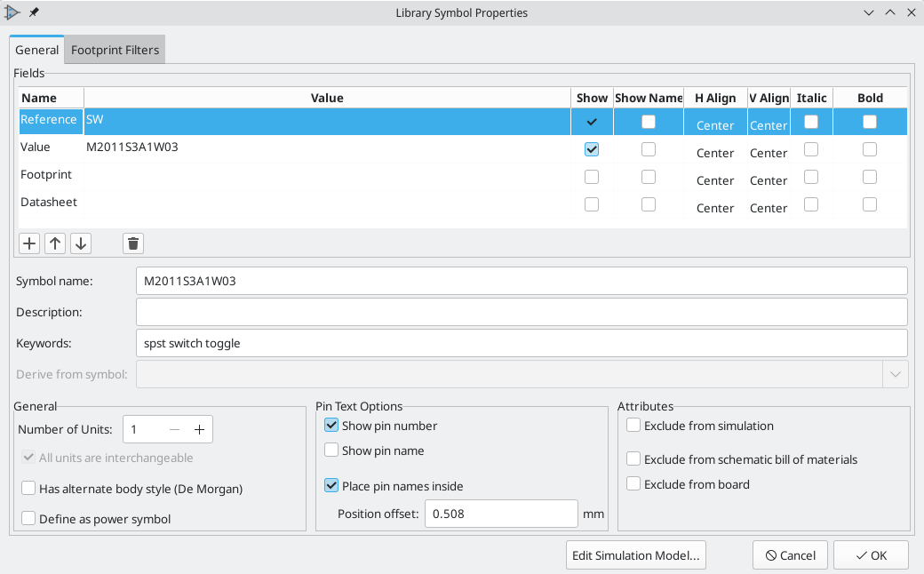Image resolution: width=924 pixels, height=574 pixels.
Task: Enable Show pin name checkbox
Action: (332, 450)
